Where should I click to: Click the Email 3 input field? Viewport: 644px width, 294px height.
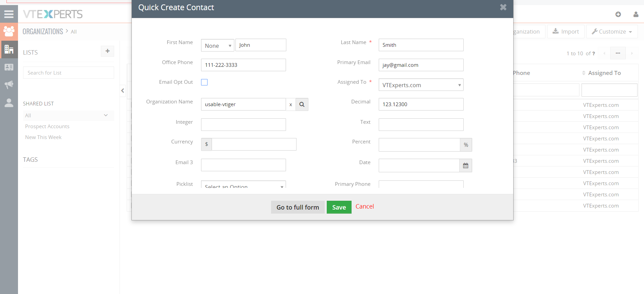pos(244,165)
